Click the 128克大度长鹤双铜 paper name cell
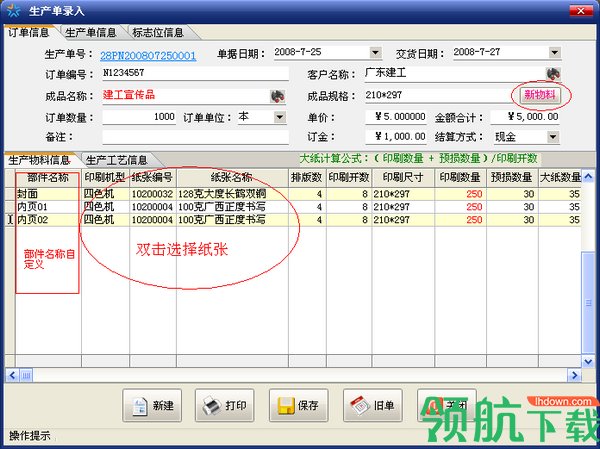 tap(232, 194)
